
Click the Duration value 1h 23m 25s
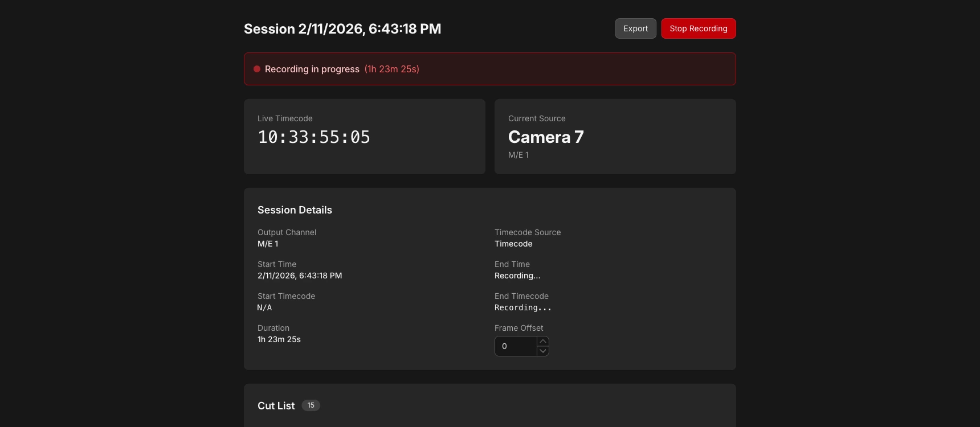tap(279, 339)
